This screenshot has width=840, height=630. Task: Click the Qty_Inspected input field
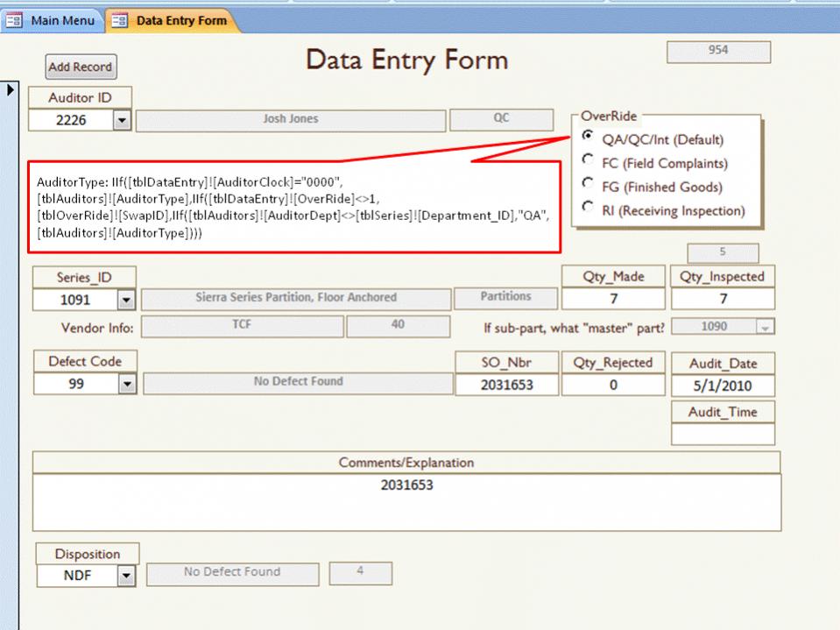(x=723, y=299)
